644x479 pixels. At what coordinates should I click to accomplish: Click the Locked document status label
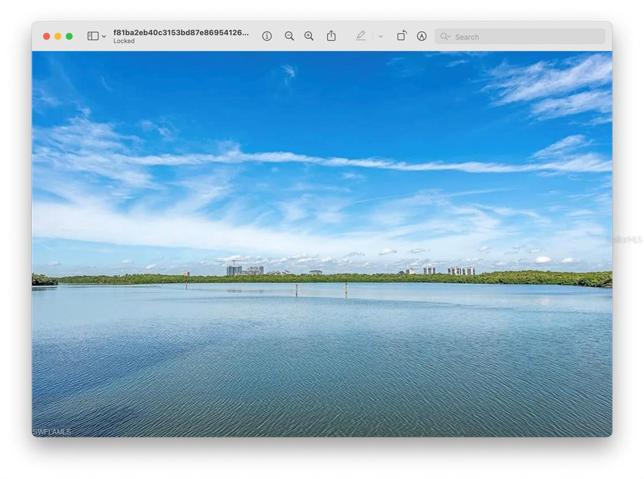pos(124,41)
